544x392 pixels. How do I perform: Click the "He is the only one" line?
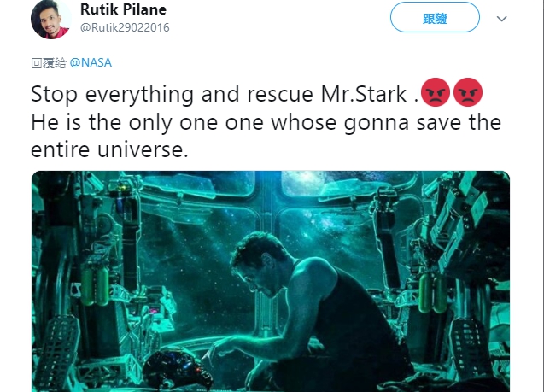[x=124, y=123]
